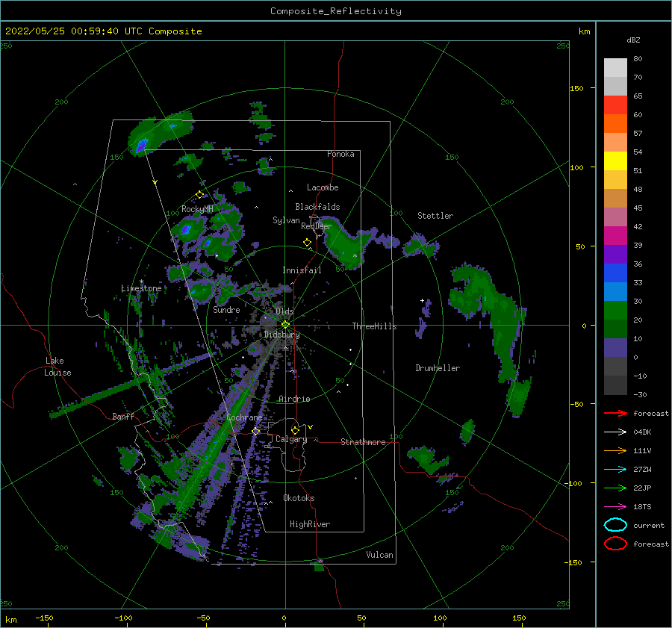Image resolution: width=672 pixels, height=628 pixels.
Task: Click white plus marker north of Drumheller
Action: tap(422, 300)
